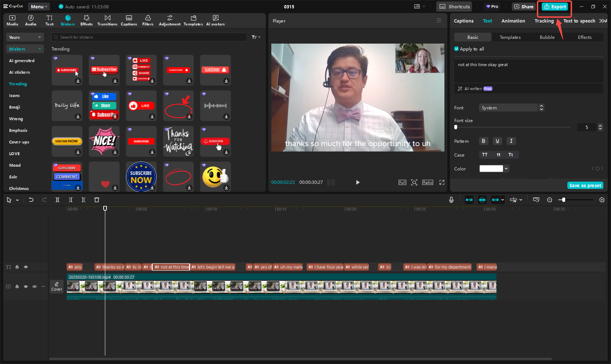Expand the Yours stickers dropdown
The width and height of the screenshot is (611, 364).
pyautogui.click(x=25, y=37)
